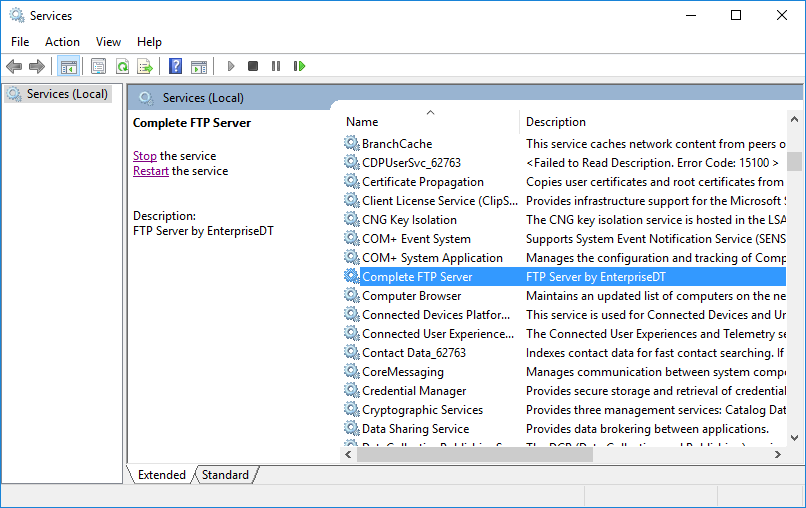The width and height of the screenshot is (806, 508).
Task: Click the Refresh toolbar icon
Action: click(122, 66)
